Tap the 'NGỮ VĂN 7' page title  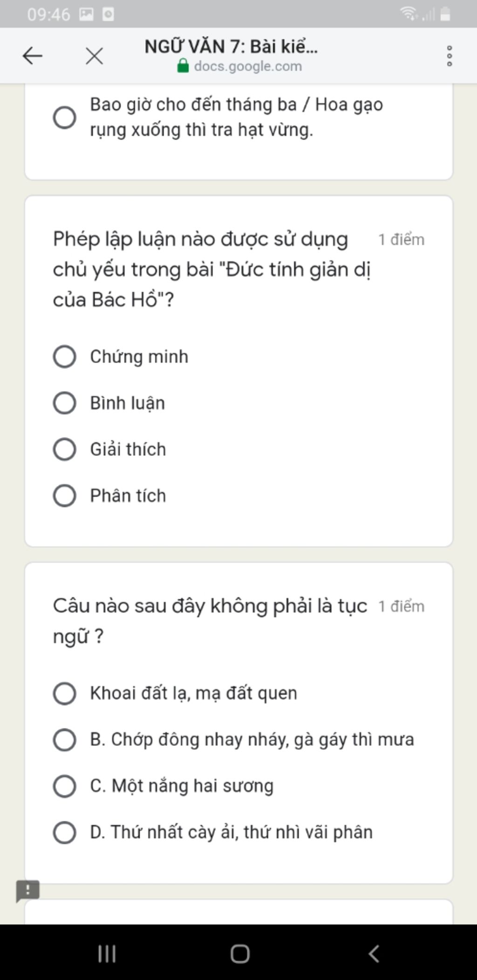(231, 47)
